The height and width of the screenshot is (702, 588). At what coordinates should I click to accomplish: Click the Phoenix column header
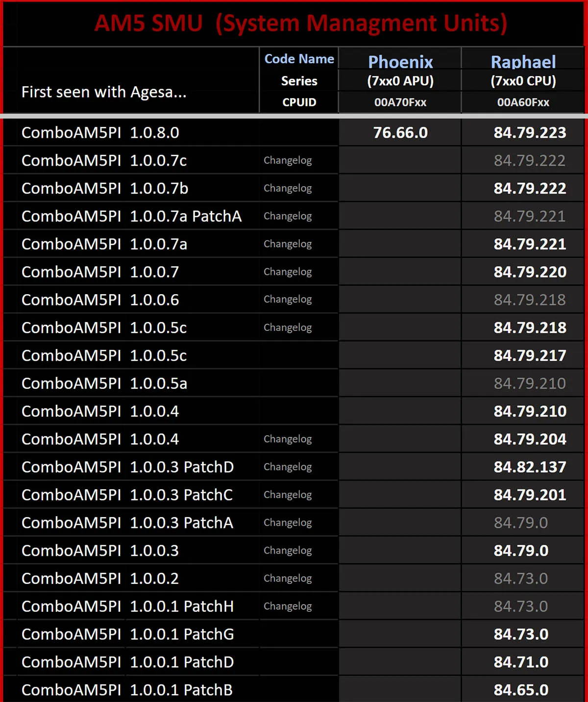click(400, 62)
